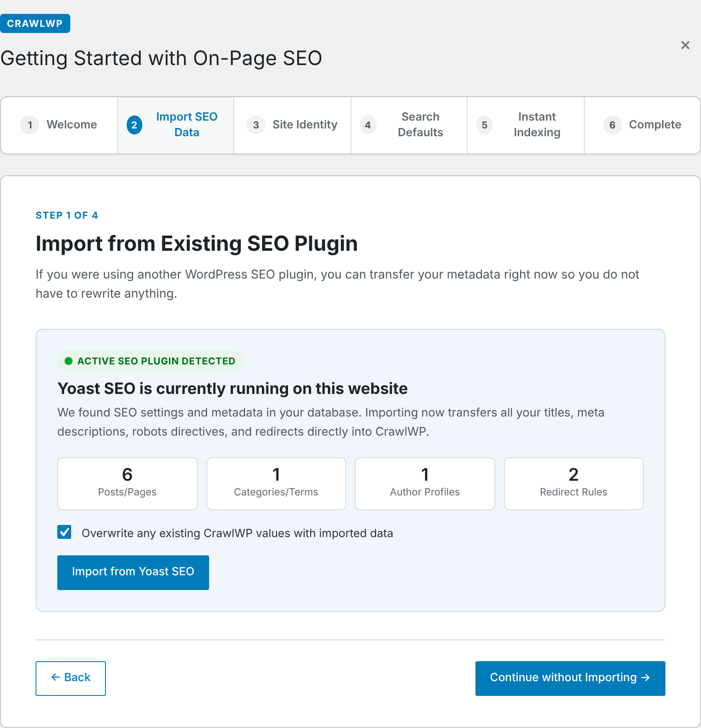This screenshot has height=728, width=701.
Task: Open the Import SEO Data step
Action: tap(176, 125)
